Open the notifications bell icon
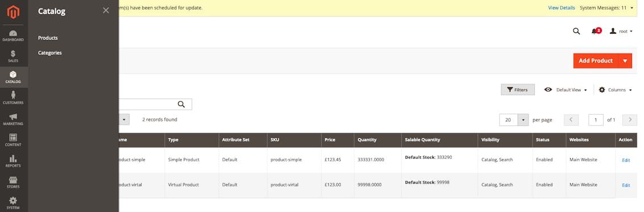This screenshot has height=212, width=644. coord(596,31)
